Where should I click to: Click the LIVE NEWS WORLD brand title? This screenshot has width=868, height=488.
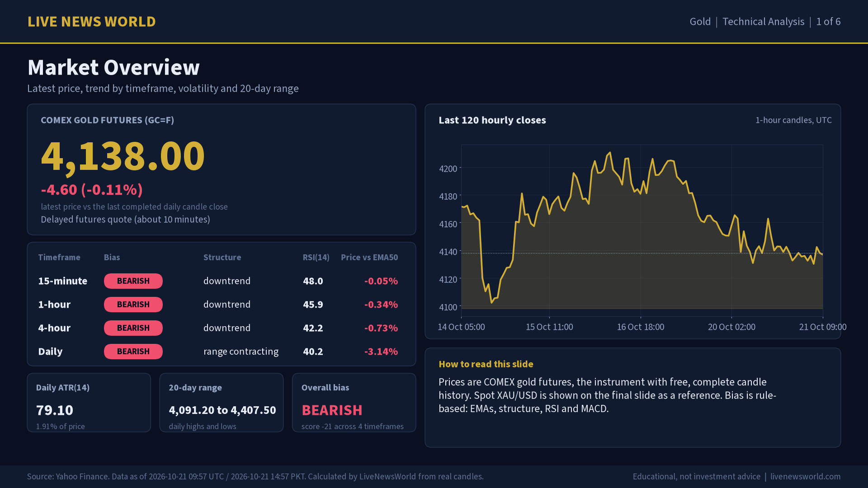92,22
